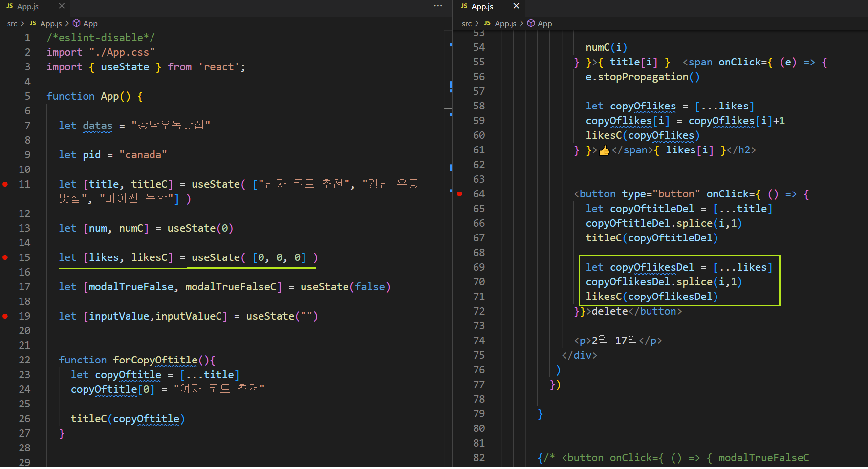Click thumbs-up emoji on line 61
The width and height of the screenshot is (868, 469).
pos(605,150)
